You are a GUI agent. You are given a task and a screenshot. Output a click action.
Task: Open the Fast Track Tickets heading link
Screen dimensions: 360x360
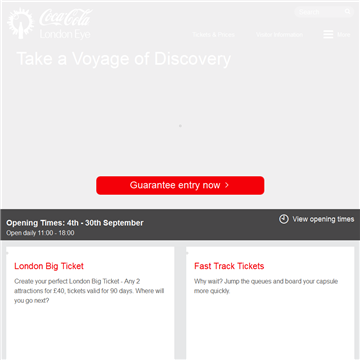[229, 266]
